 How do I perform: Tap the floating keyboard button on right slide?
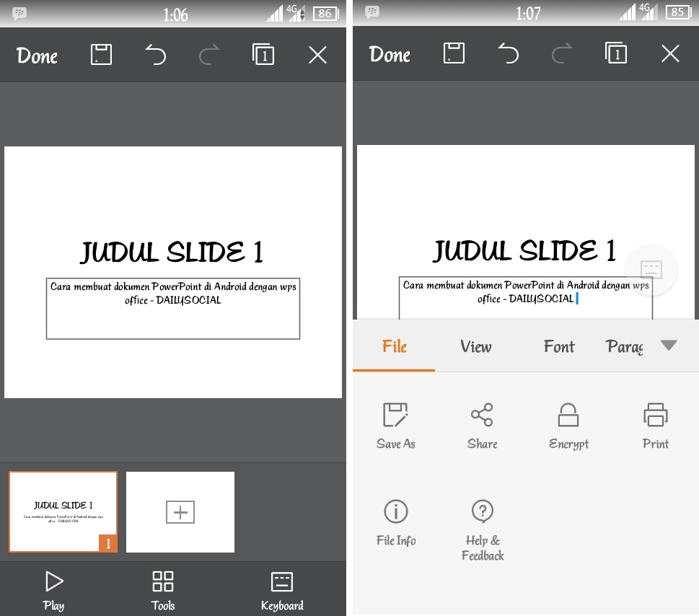pyautogui.click(x=651, y=270)
